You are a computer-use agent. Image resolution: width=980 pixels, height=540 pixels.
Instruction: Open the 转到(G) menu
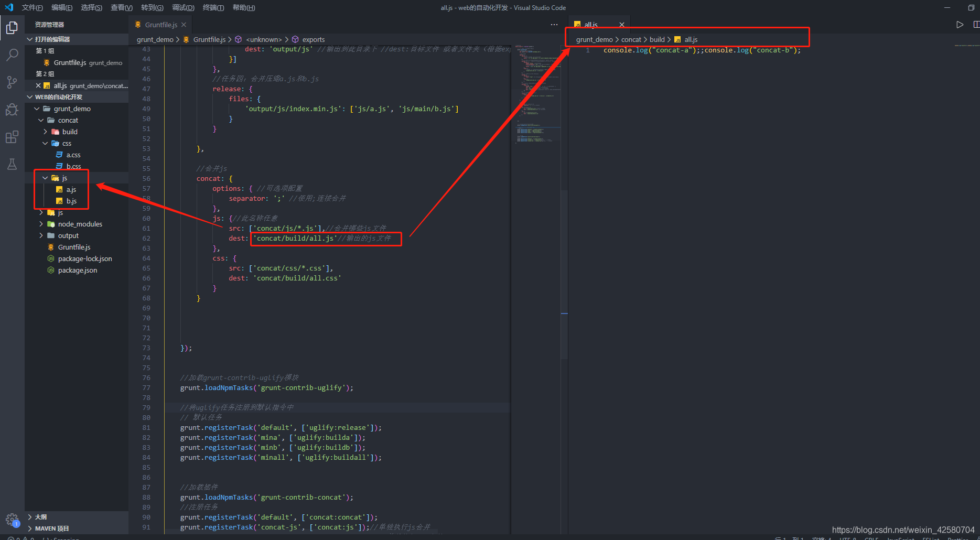point(152,7)
